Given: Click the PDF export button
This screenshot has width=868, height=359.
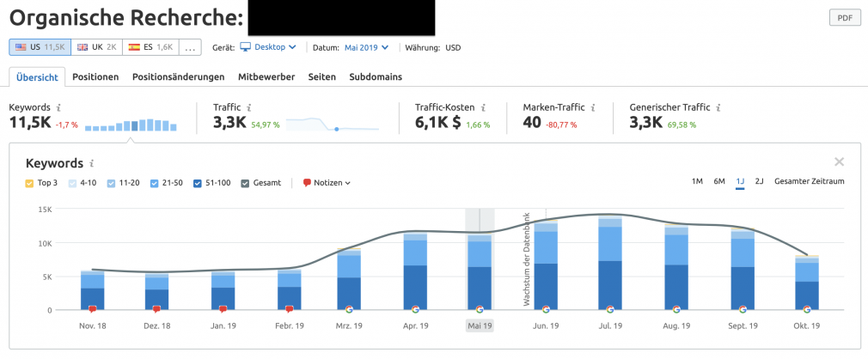Looking at the screenshot, I should click(845, 18).
